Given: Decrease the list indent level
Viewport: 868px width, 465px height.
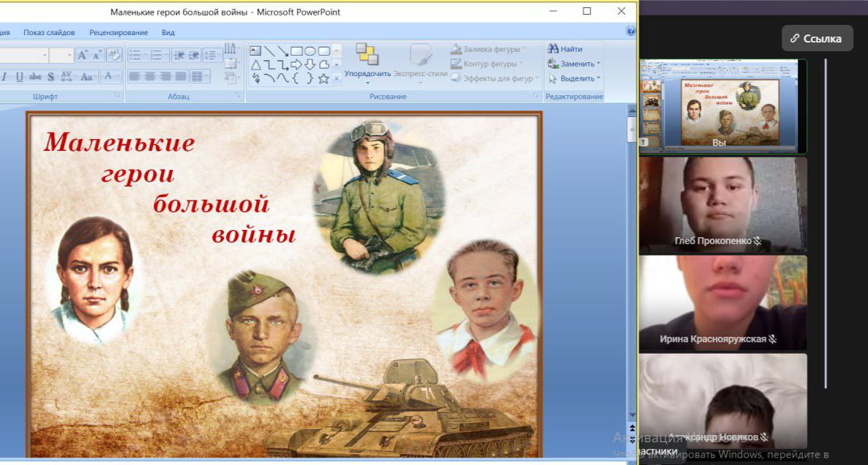Looking at the screenshot, I should 179,55.
